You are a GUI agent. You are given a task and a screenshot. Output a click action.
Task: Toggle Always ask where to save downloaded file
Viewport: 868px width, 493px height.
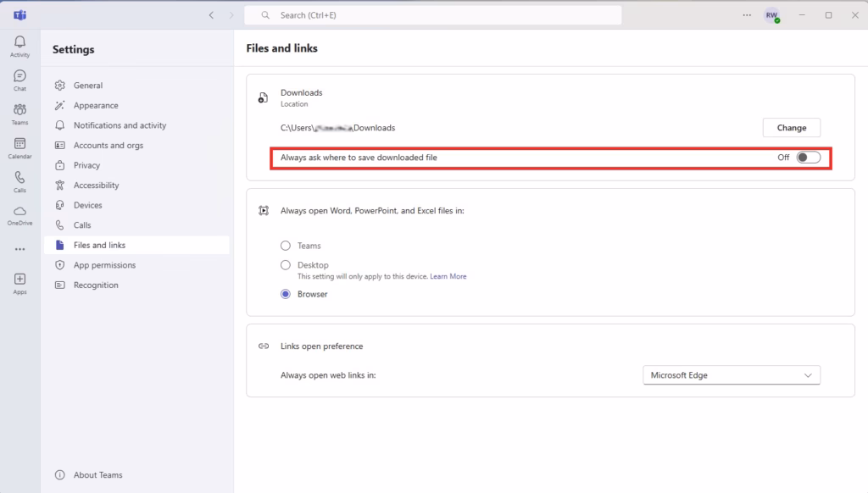808,158
